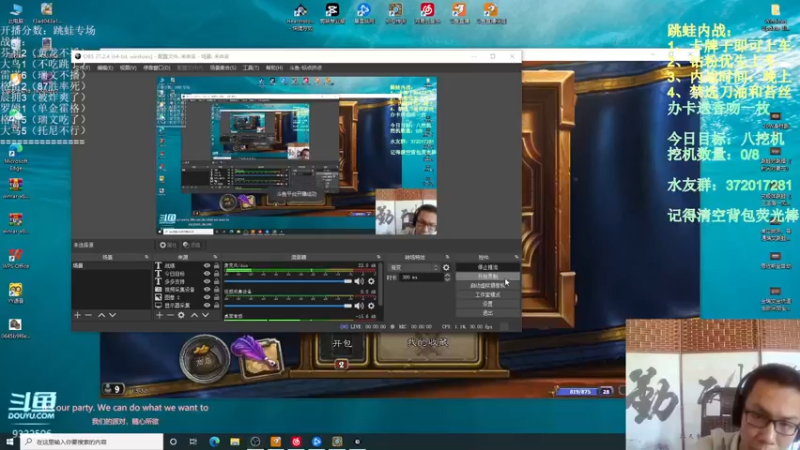Open 设置 settings in Controls panel
Image resolution: width=800 pixels, height=450 pixels.
487,304
